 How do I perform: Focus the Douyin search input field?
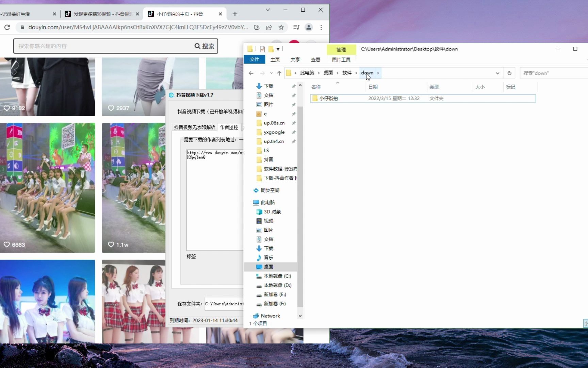pos(104,46)
